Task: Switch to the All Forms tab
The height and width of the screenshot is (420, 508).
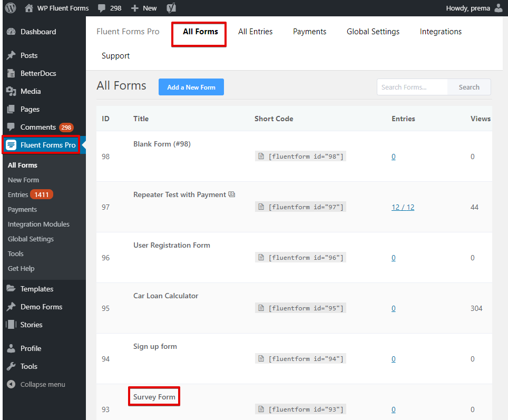Action: click(200, 32)
